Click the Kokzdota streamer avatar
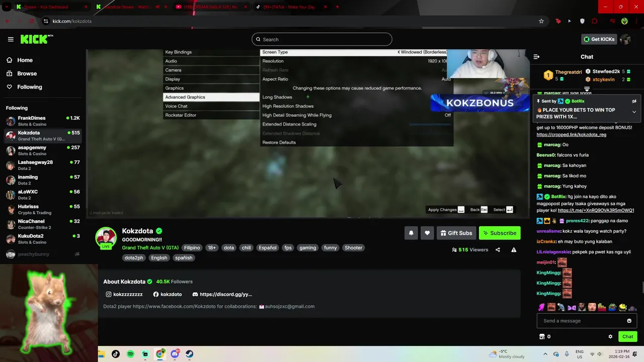Viewport: 644px width, 362px height. pos(106,238)
